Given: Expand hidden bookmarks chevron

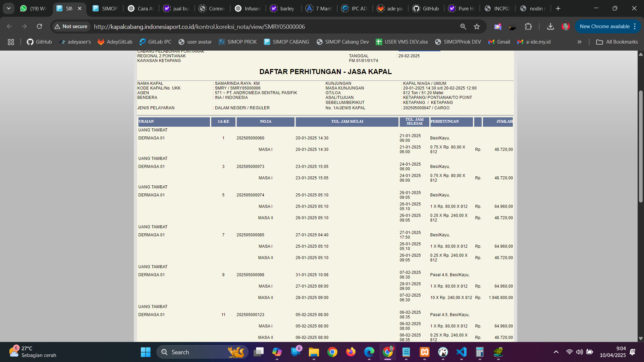Looking at the screenshot, I should pyautogui.click(x=579, y=42).
